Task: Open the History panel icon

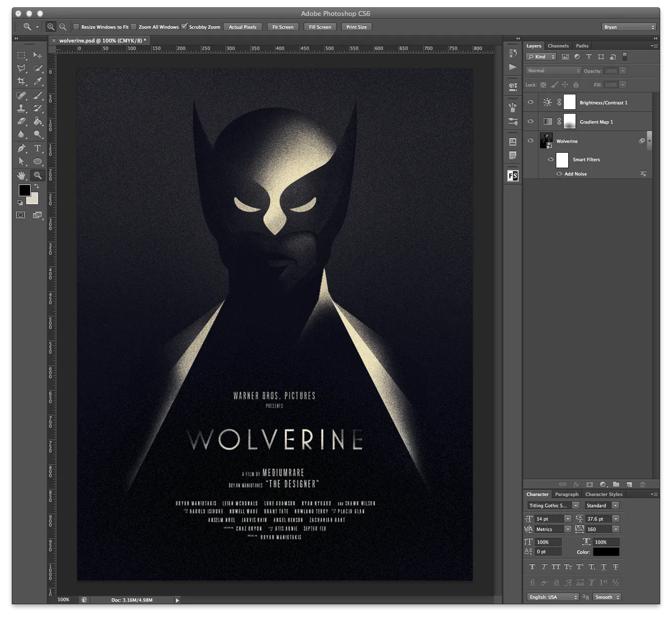Action: click(513, 53)
